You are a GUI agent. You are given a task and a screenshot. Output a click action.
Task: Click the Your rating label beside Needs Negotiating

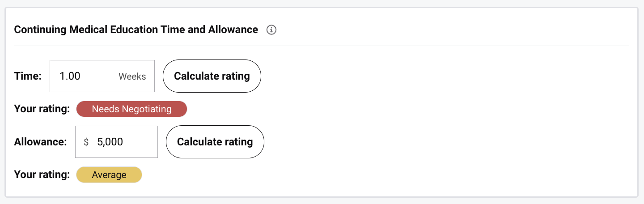42,109
